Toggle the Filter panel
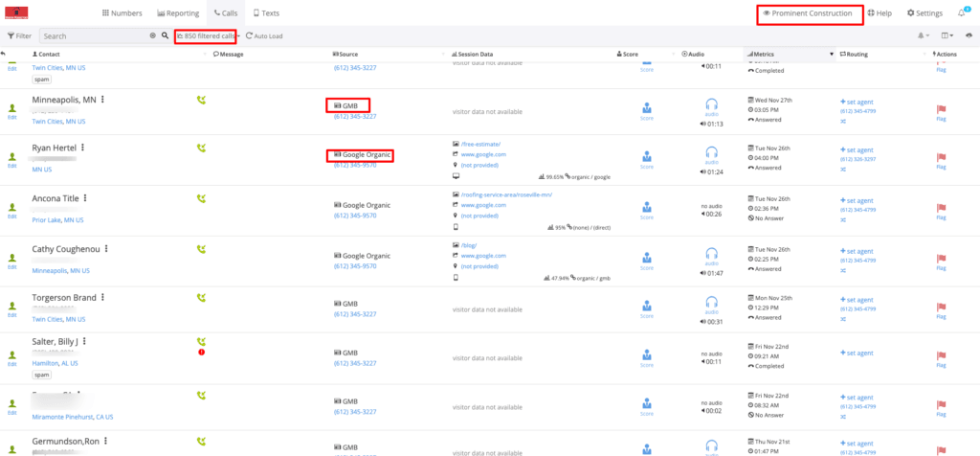The height and width of the screenshot is (456, 980). 20,35
